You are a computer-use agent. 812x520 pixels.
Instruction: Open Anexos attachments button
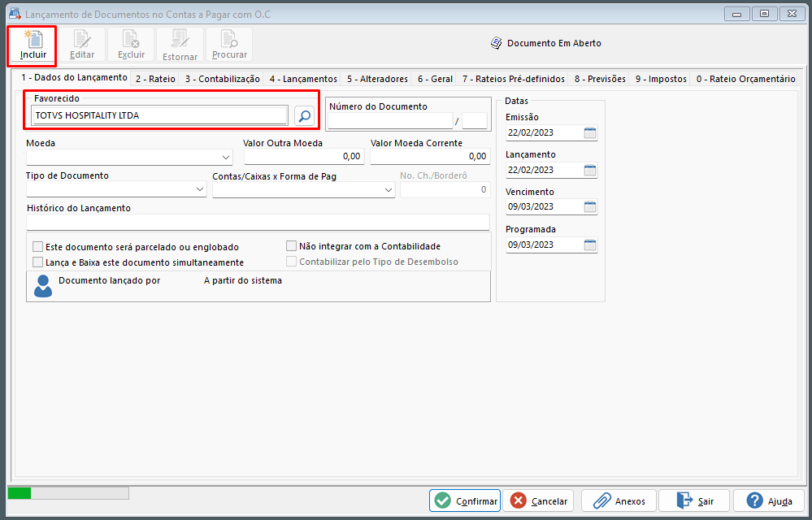click(619, 500)
